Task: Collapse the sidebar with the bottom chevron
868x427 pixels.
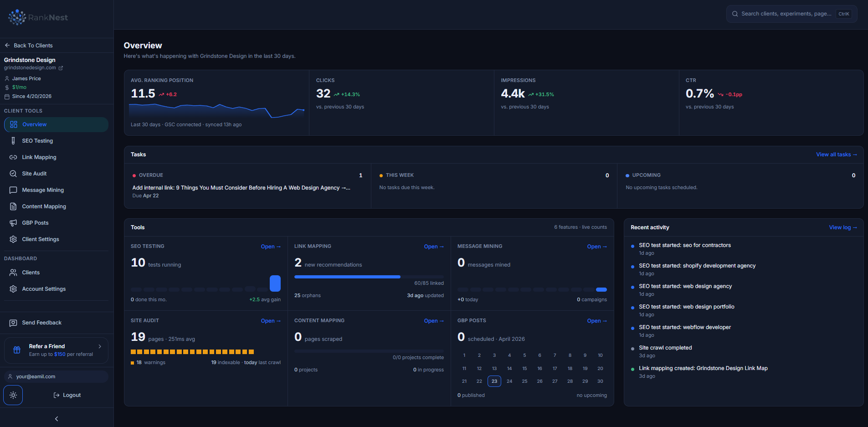Action: pyautogui.click(x=56, y=419)
